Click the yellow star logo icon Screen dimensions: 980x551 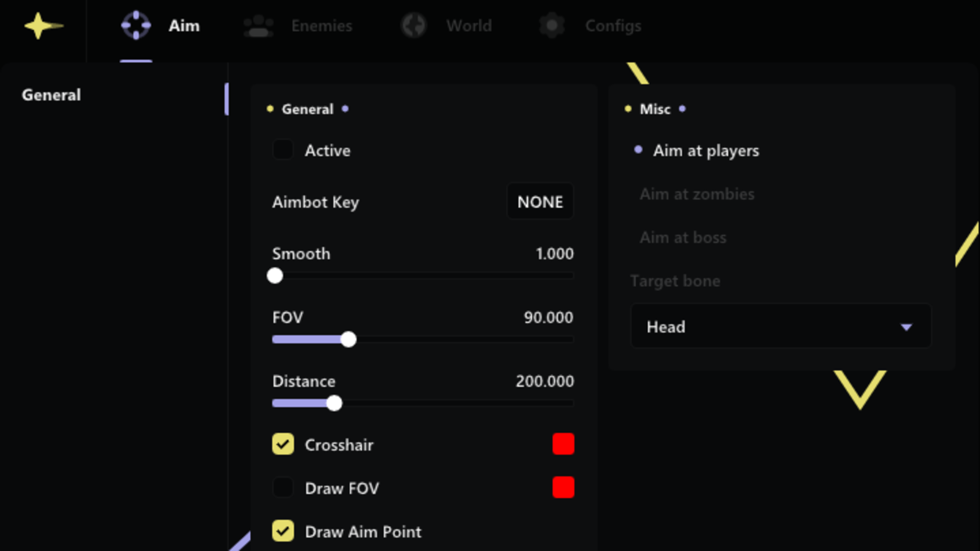pyautogui.click(x=42, y=26)
